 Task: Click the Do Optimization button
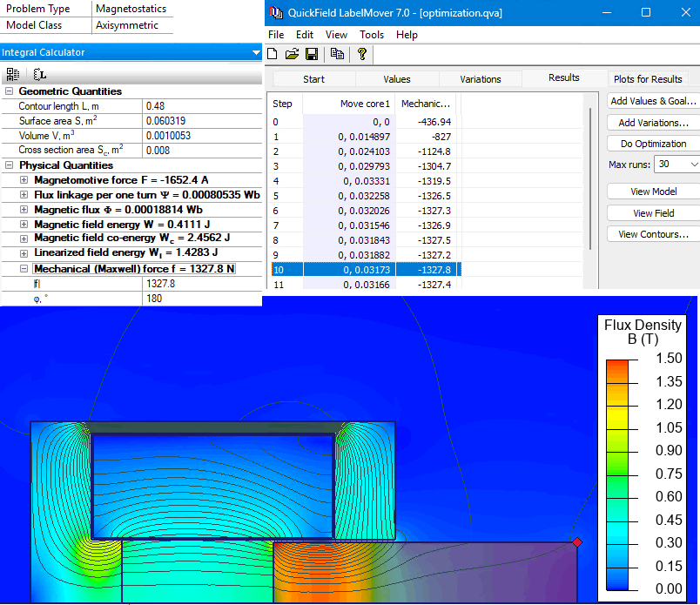coord(654,144)
